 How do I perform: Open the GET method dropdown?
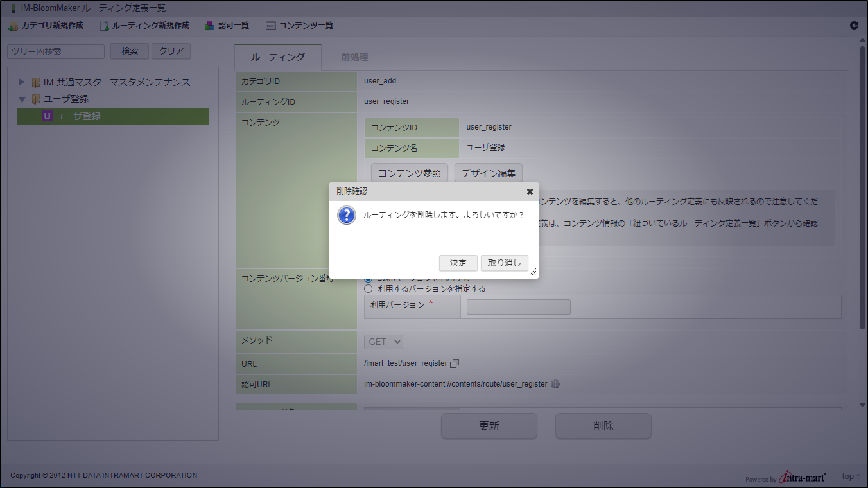point(383,342)
